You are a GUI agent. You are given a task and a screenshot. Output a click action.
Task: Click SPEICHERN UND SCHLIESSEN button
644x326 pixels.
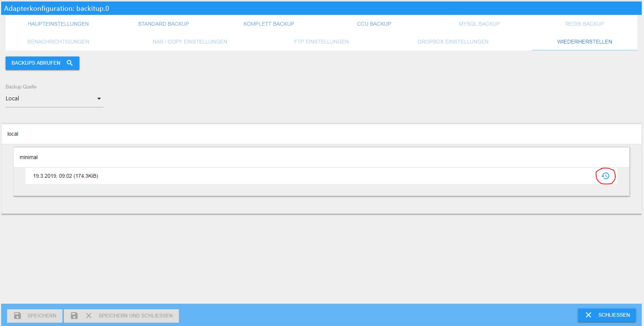click(x=121, y=316)
